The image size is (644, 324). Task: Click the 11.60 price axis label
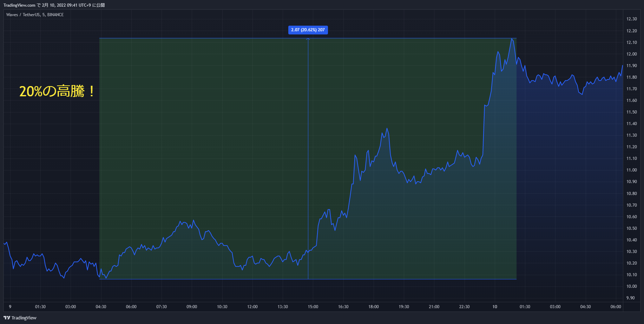pyautogui.click(x=631, y=101)
